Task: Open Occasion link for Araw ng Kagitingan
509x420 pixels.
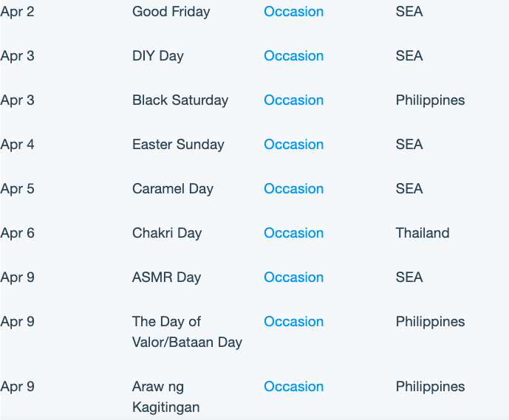Action: coord(293,386)
